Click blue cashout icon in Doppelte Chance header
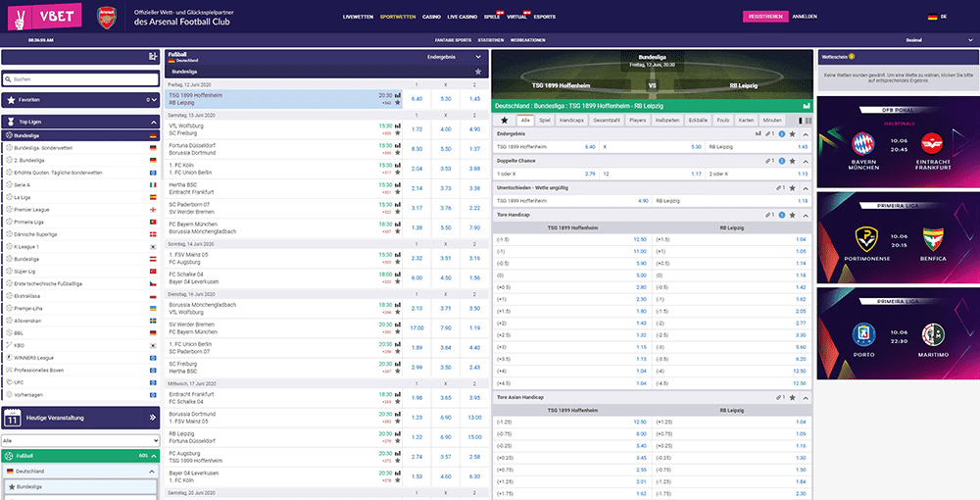Image resolution: width=980 pixels, height=500 pixels. [x=782, y=161]
